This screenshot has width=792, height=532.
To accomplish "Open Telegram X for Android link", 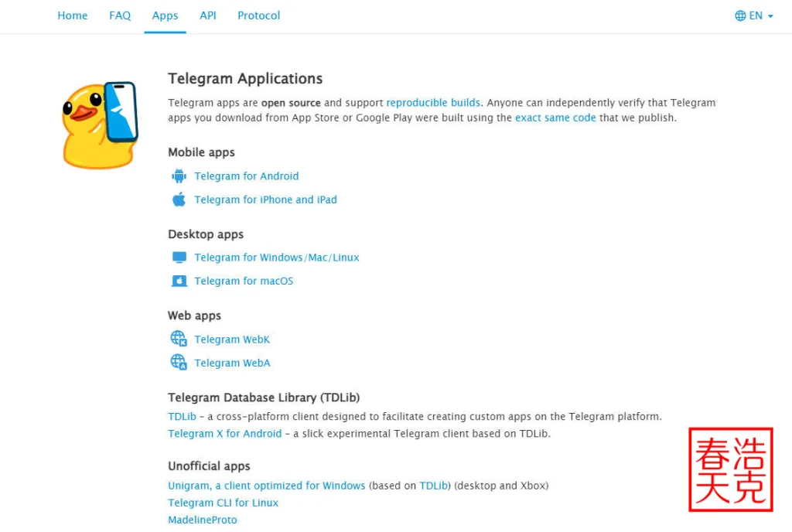I will click(225, 434).
